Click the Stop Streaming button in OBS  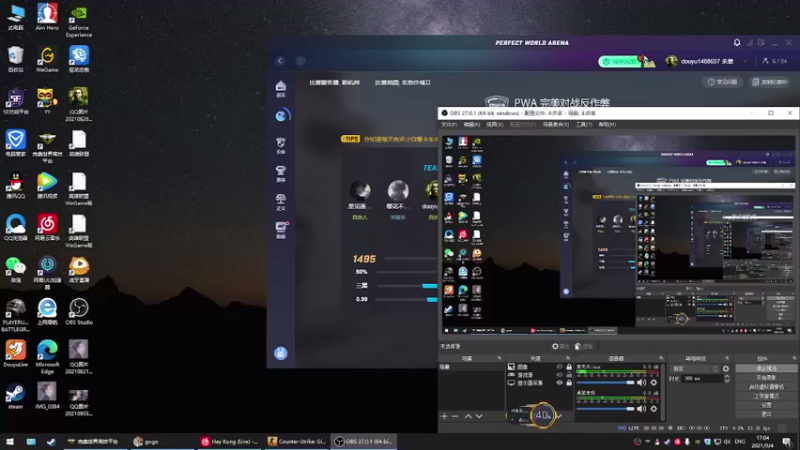[x=766, y=368]
